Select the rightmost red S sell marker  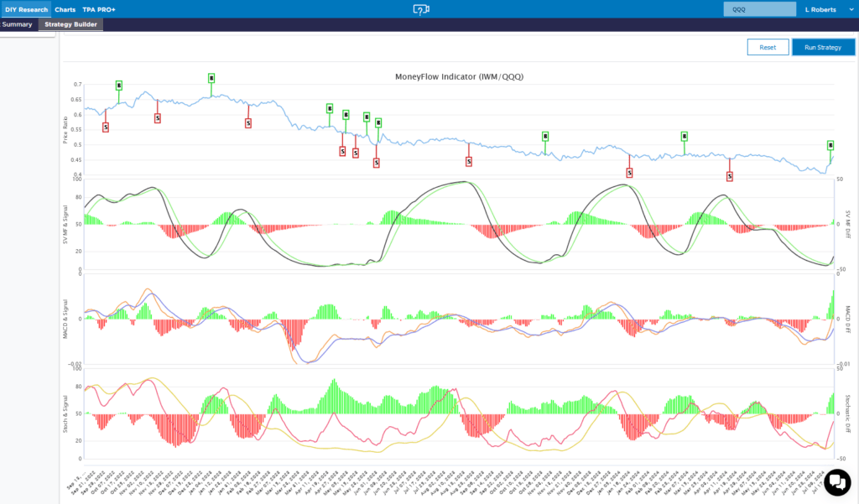tap(730, 176)
